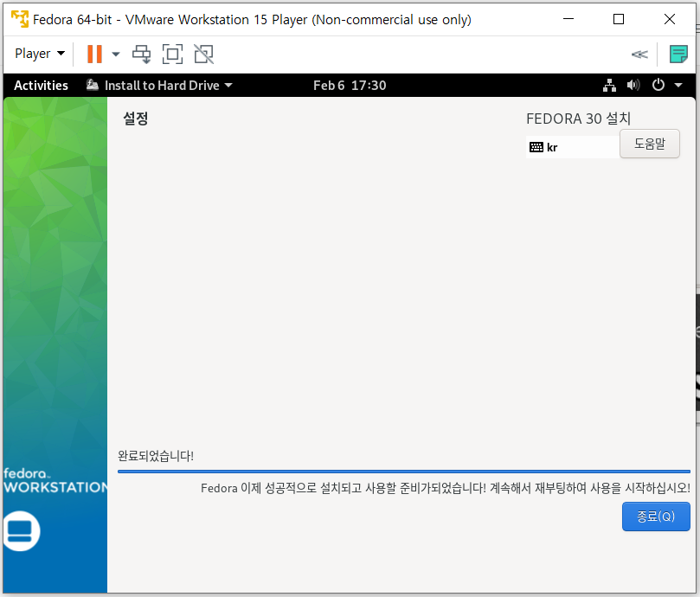The height and width of the screenshot is (597, 700).
Task: Expand the system menu arrow
Action: 678,85
